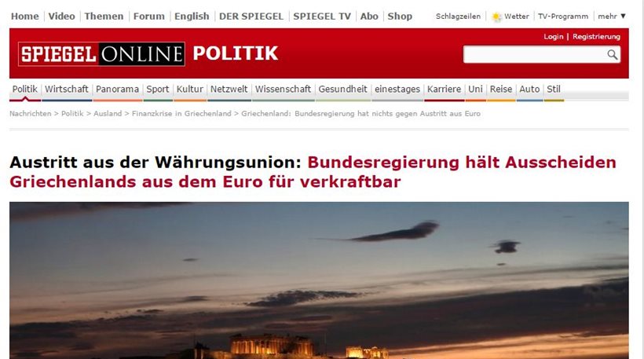Click the search magnifier icon

(x=613, y=54)
